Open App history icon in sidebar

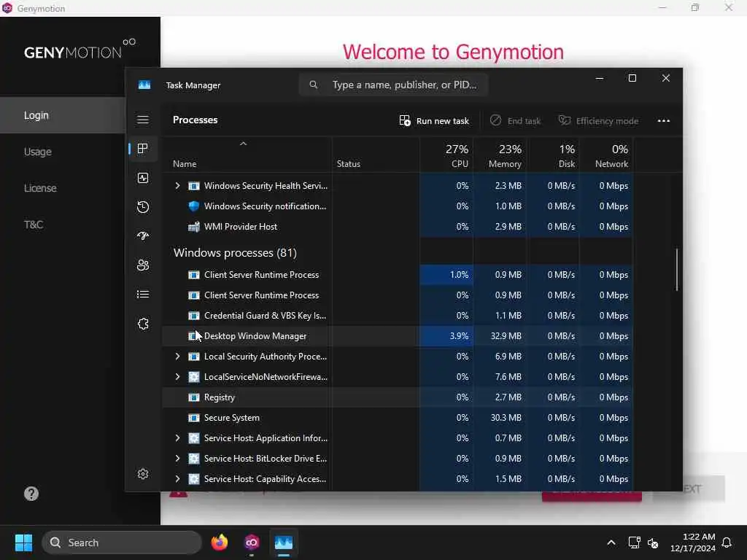click(x=143, y=207)
